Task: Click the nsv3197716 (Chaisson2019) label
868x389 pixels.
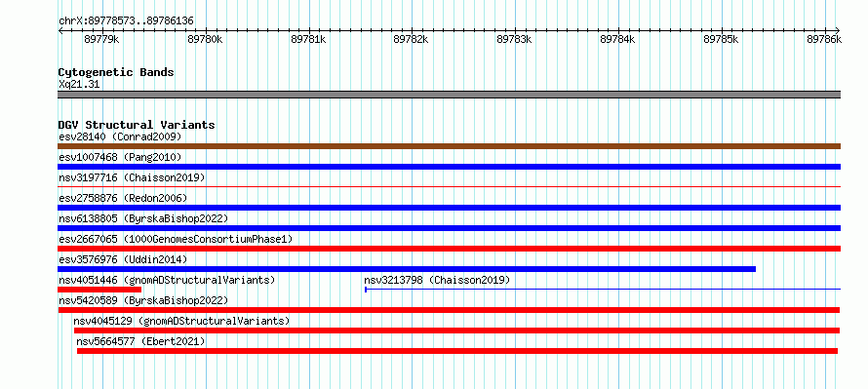Action: 132,177
